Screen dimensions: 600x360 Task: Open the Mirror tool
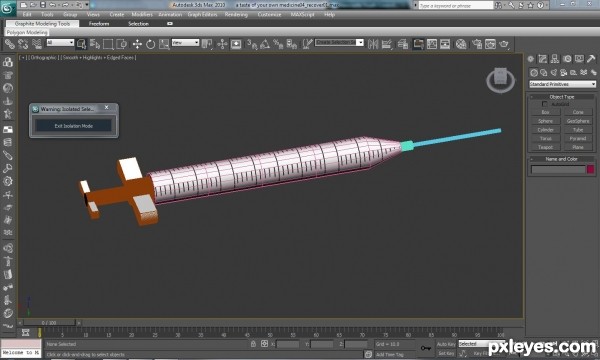[x=373, y=44]
